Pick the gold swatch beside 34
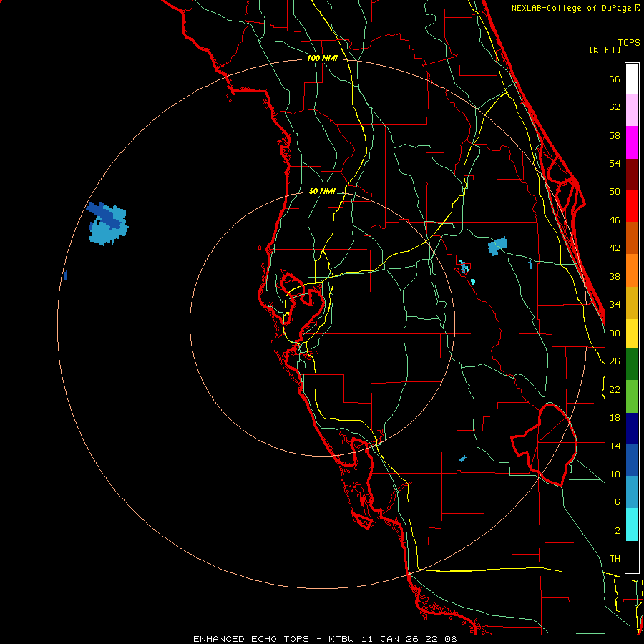644x644 pixels. 632,303
